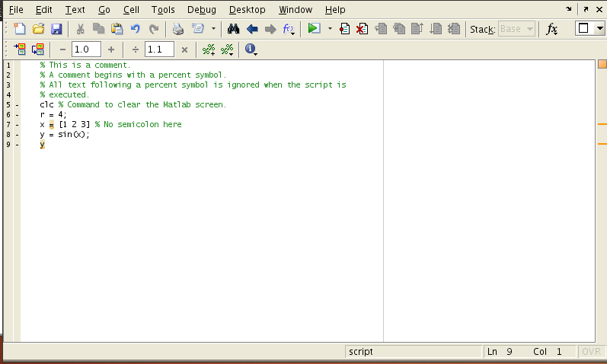This screenshot has width=607, height=364.
Task: Toggle breakpoint dash on line 7
Action: (x=17, y=124)
